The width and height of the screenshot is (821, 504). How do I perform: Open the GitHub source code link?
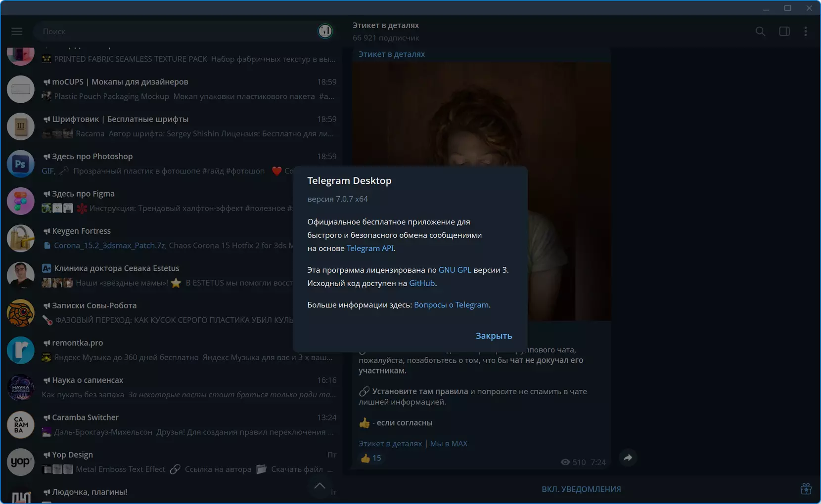(422, 283)
